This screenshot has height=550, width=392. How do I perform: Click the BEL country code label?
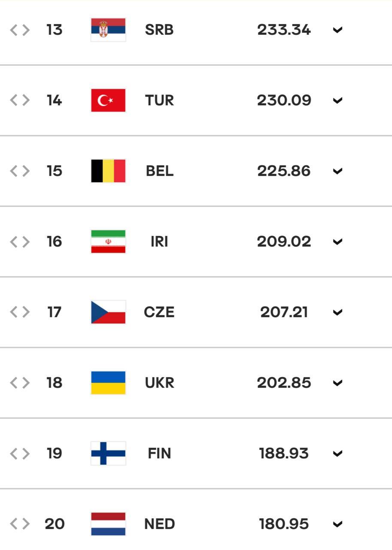(x=160, y=171)
